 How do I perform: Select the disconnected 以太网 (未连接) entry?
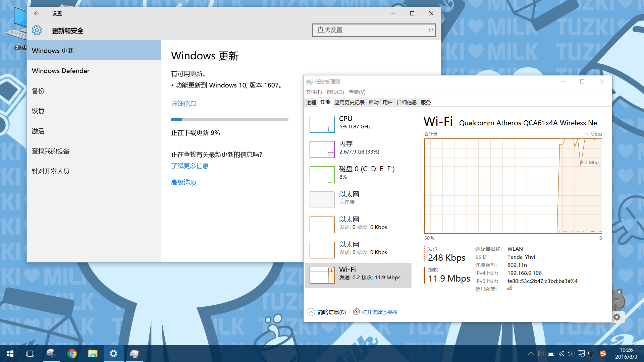click(358, 199)
